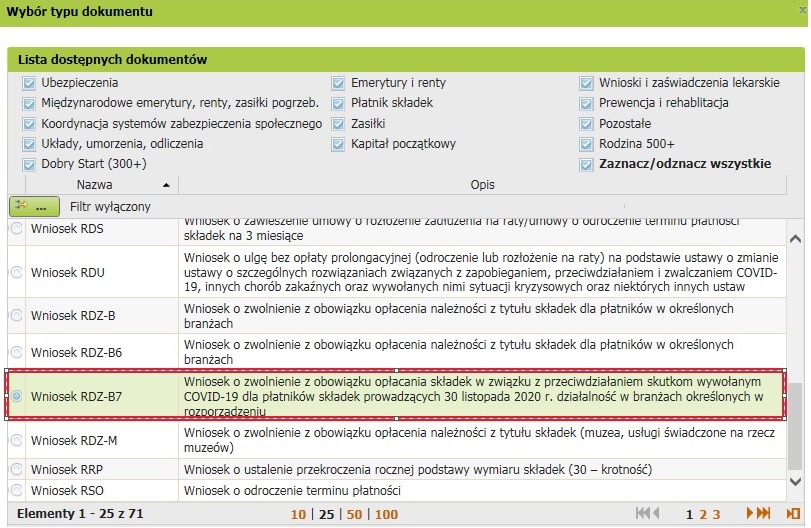811x528 pixels.
Task: Click the Opis column header
Action: [483, 185]
